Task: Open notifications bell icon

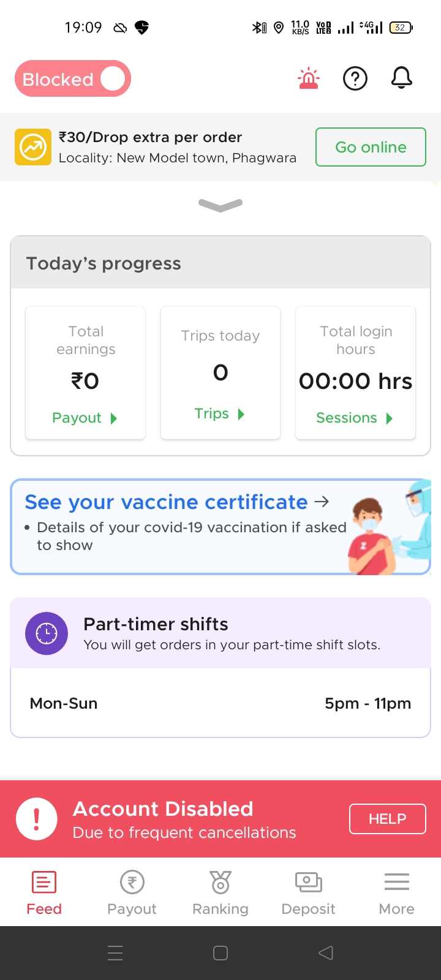Action: (x=402, y=78)
